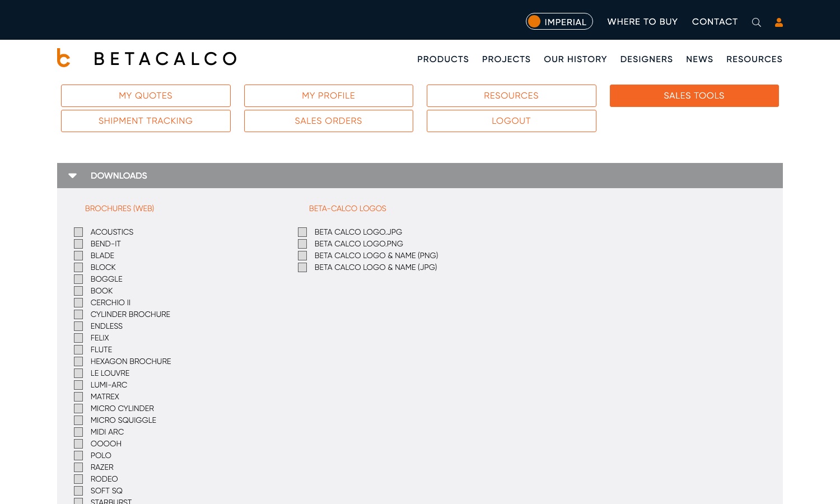
Task: Toggle the Imperial units switch
Action: [x=559, y=21]
